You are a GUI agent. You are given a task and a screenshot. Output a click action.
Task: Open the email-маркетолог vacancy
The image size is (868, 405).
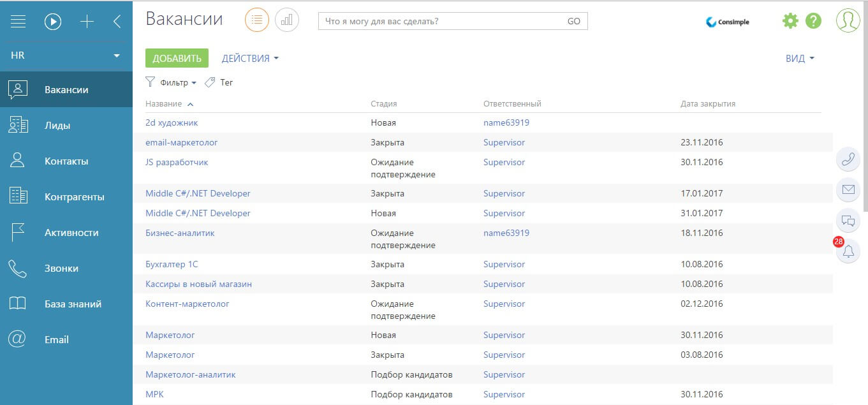pos(182,142)
